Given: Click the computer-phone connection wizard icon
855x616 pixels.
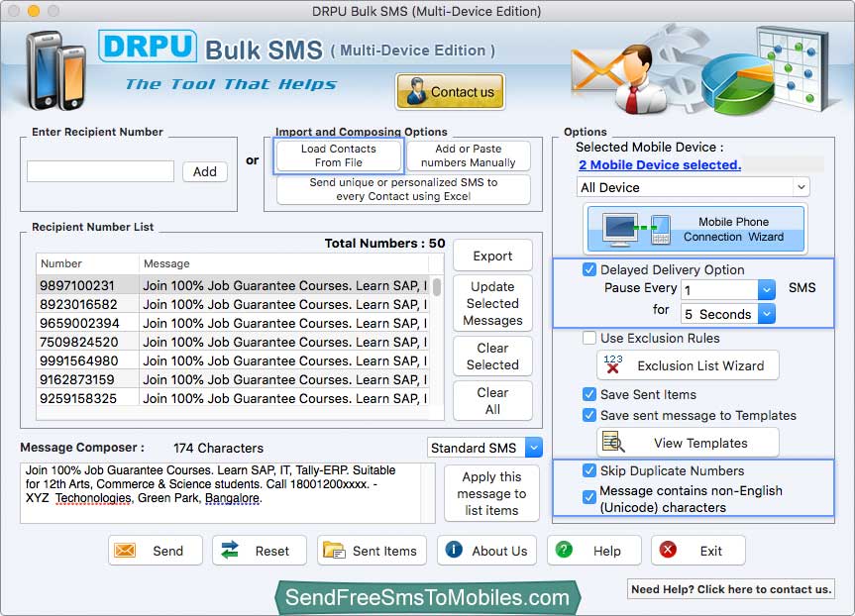Looking at the screenshot, I should tap(636, 229).
